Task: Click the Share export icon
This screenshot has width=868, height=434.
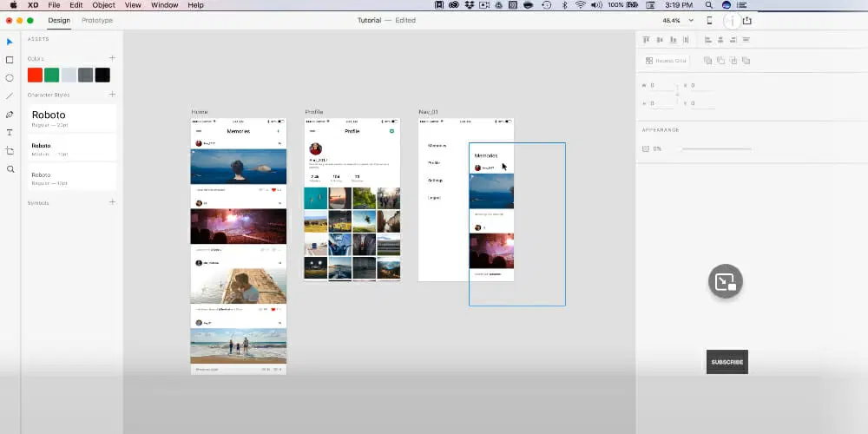Action: tap(747, 21)
